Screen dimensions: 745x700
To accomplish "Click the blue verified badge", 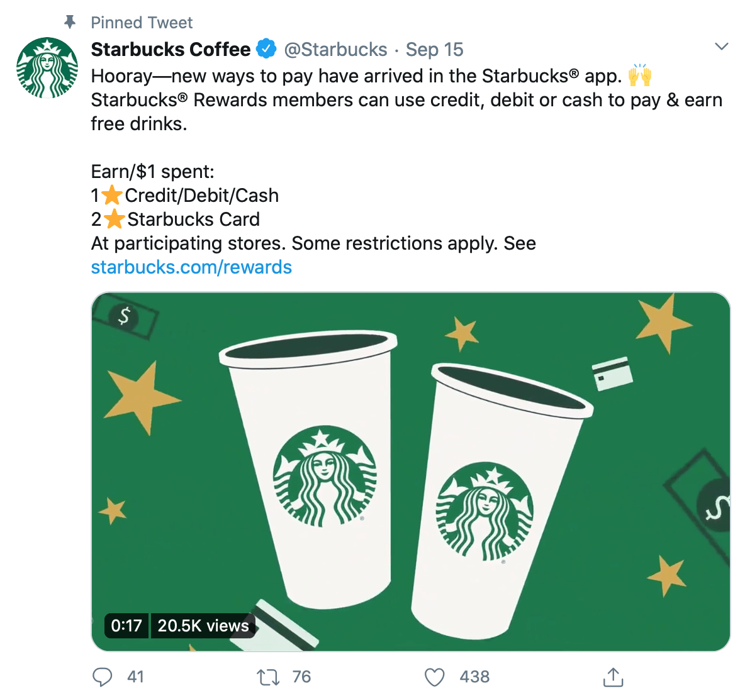I will pos(267,49).
